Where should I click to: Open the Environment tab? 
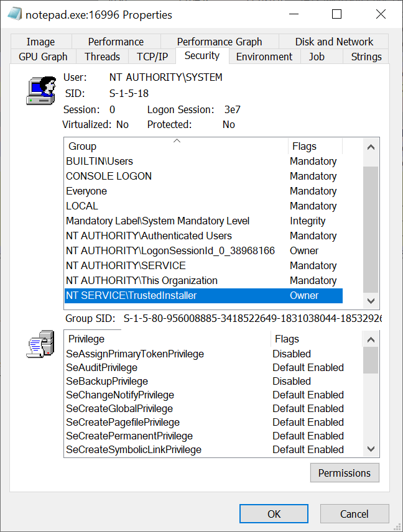[264, 56]
